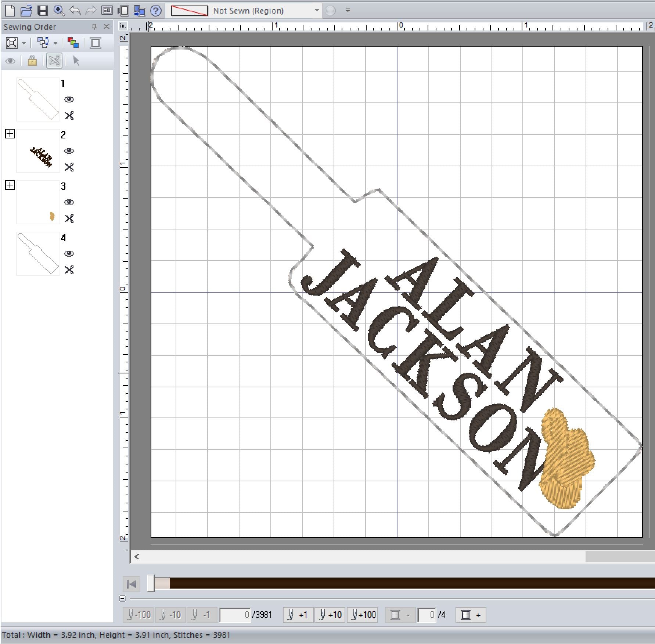Viewport: 655px width, 644px height.
Task: Click the color number field showing 0
Action: coord(427,615)
